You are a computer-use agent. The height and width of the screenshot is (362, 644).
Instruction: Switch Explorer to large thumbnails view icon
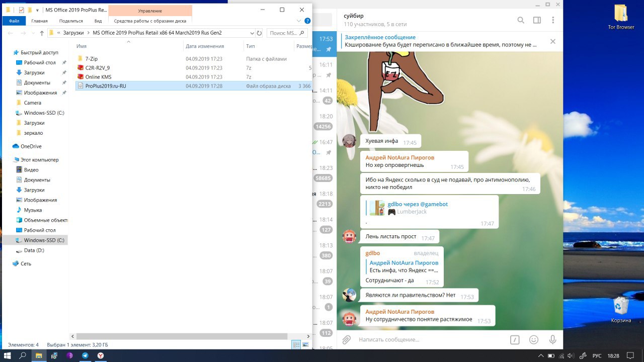tap(305, 344)
